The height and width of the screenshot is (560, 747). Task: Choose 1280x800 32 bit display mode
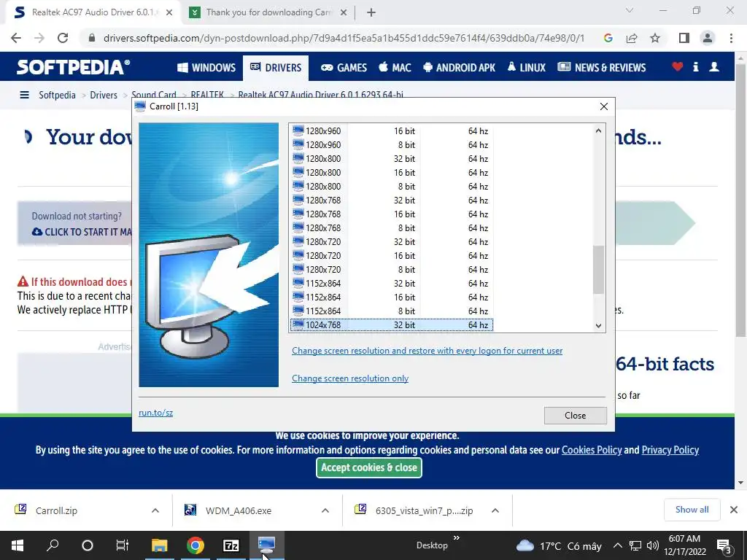(392, 158)
